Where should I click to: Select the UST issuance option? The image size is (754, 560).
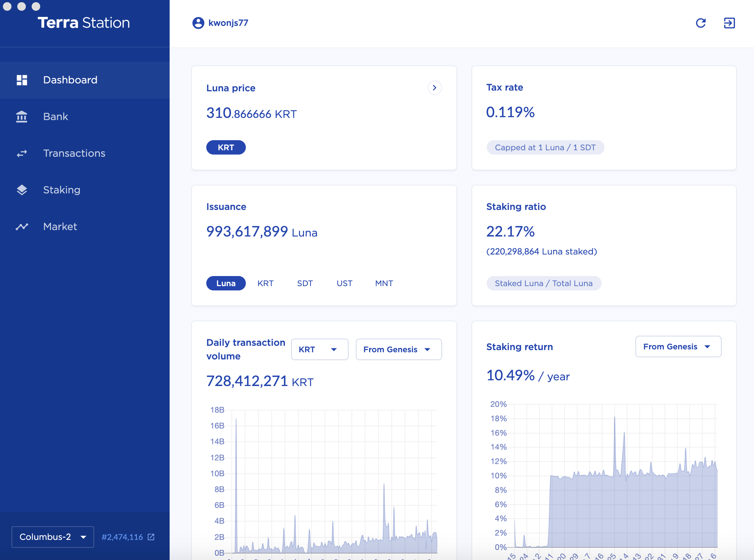pyautogui.click(x=344, y=283)
